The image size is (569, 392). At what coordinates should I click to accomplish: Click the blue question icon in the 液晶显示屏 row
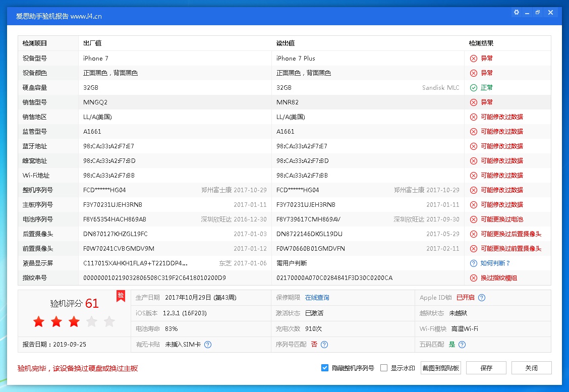[x=474, y=263]
